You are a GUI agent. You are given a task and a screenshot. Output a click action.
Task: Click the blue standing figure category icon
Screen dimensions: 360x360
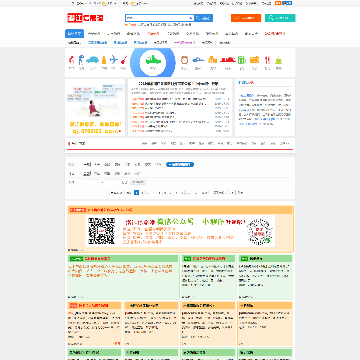[81, 60]
